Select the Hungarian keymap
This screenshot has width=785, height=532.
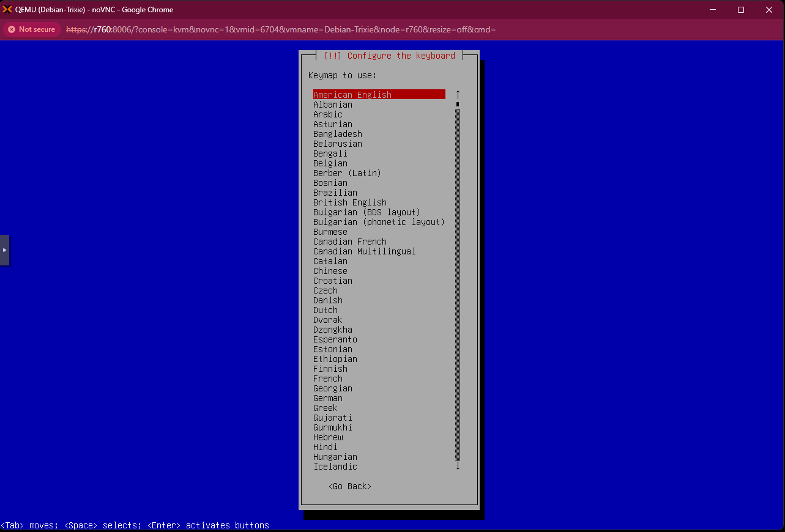pyautogui.click(x=335, y=457)
